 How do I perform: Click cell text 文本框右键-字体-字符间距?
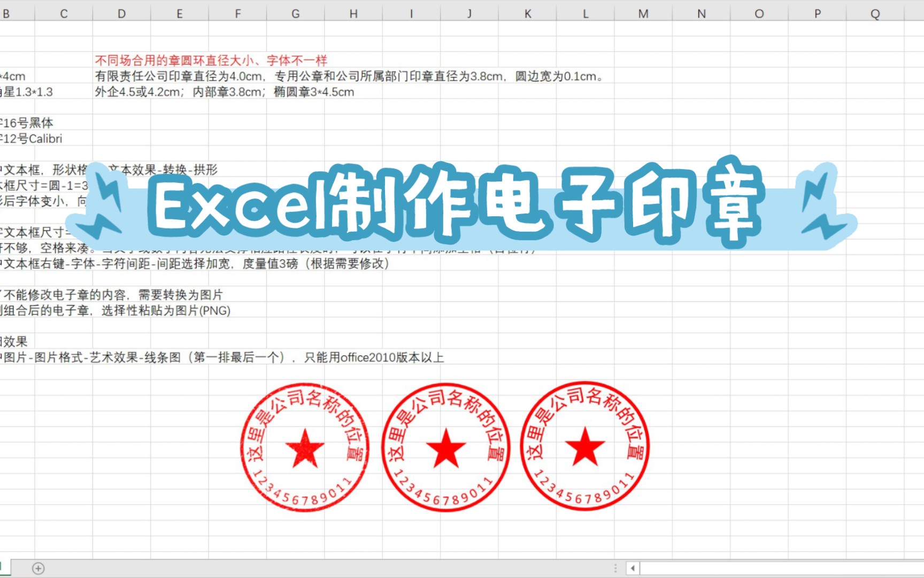click(x=78, y=263)
